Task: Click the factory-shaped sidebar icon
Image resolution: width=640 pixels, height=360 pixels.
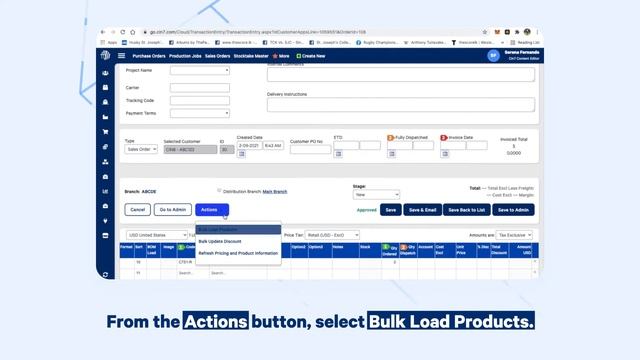Action: tap(105, 117)
